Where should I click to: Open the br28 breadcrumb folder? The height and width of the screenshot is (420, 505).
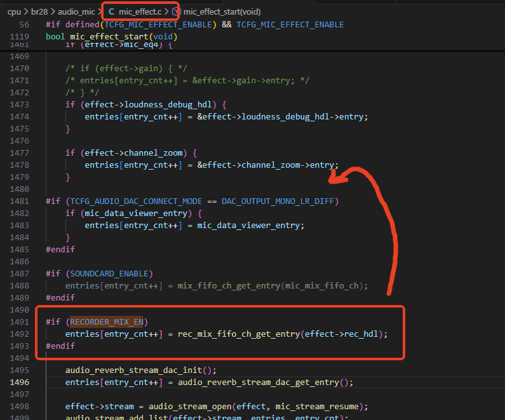[39, 12]
